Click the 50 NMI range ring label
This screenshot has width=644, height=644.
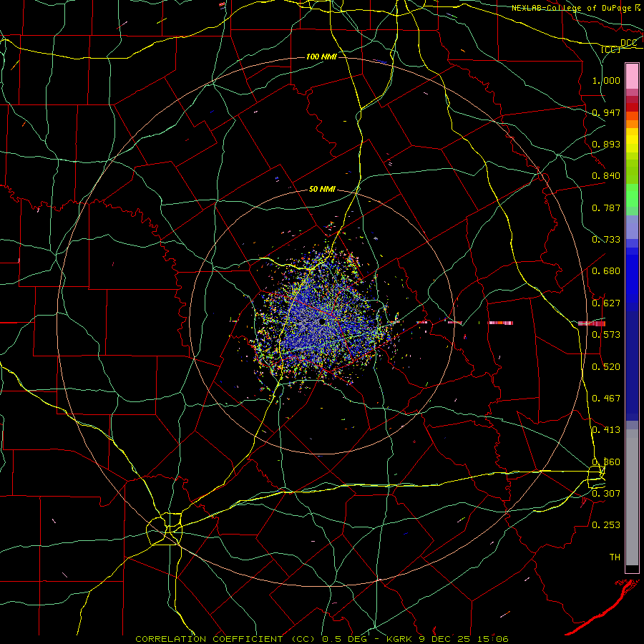point(322,189)
